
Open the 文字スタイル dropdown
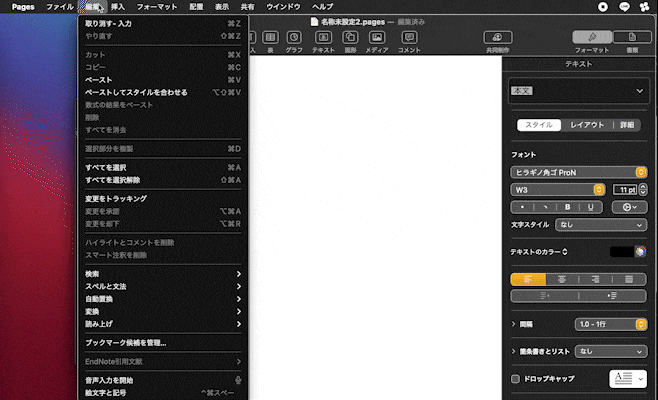coord(600,225)
